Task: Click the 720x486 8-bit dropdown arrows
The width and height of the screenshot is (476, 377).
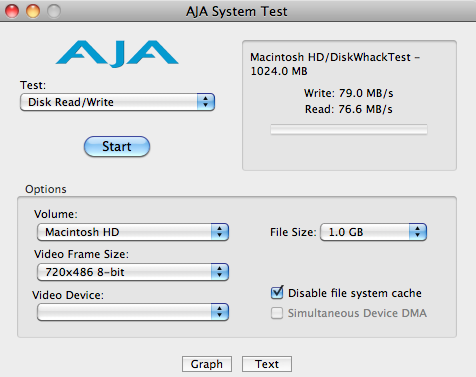Action: click(219, 272)
